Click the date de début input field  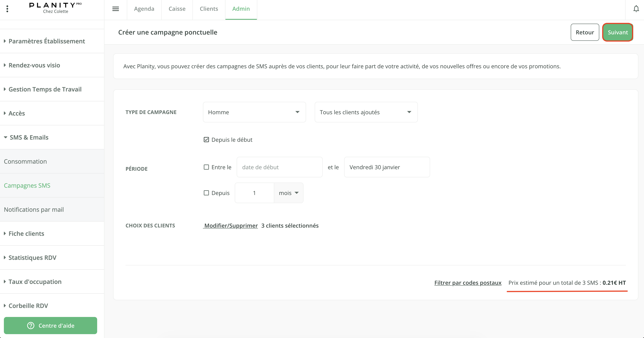pos(279,167)
